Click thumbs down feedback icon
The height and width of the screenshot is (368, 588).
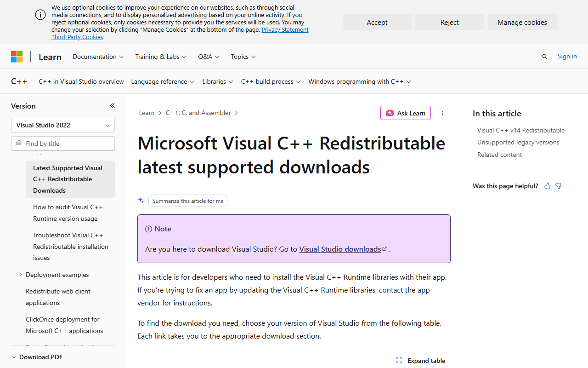pyautogui.click(x=559, y=186)
